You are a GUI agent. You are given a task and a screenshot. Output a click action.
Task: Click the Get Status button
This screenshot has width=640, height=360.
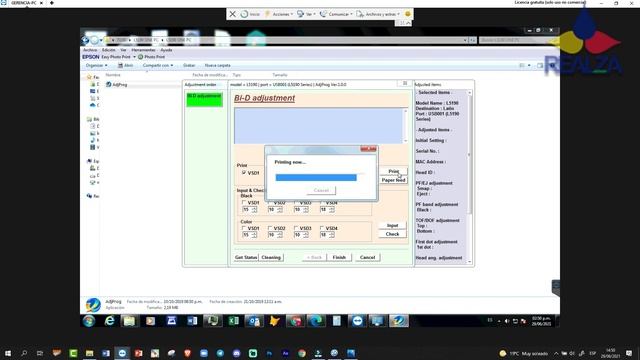tap(246, 257)
